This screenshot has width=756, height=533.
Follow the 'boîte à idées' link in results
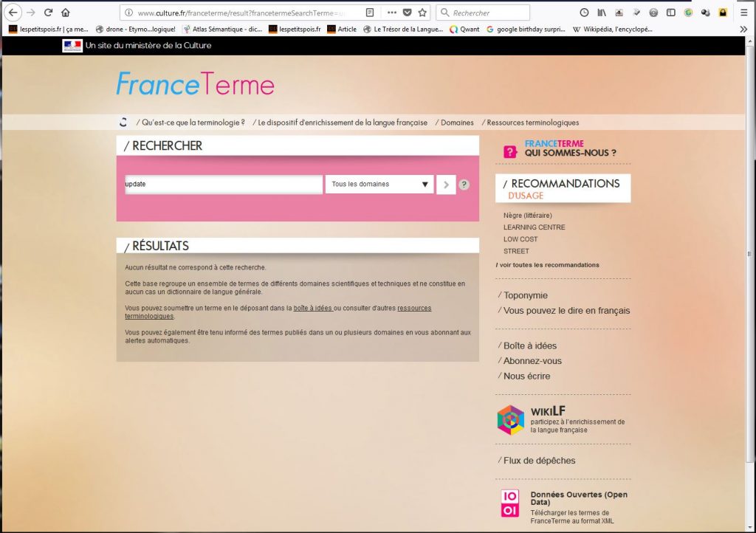tap(312, 308)
